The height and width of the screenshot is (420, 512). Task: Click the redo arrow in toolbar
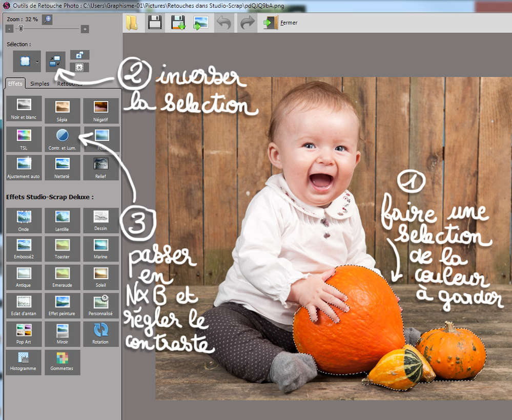point(248,23)
